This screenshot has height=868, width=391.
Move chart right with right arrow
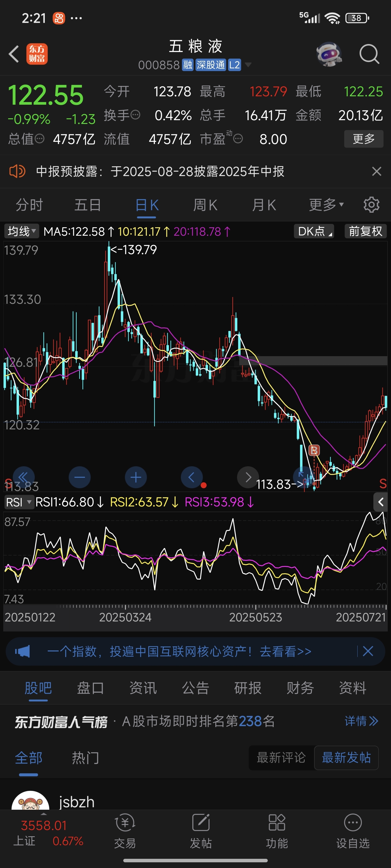(248, 477)
